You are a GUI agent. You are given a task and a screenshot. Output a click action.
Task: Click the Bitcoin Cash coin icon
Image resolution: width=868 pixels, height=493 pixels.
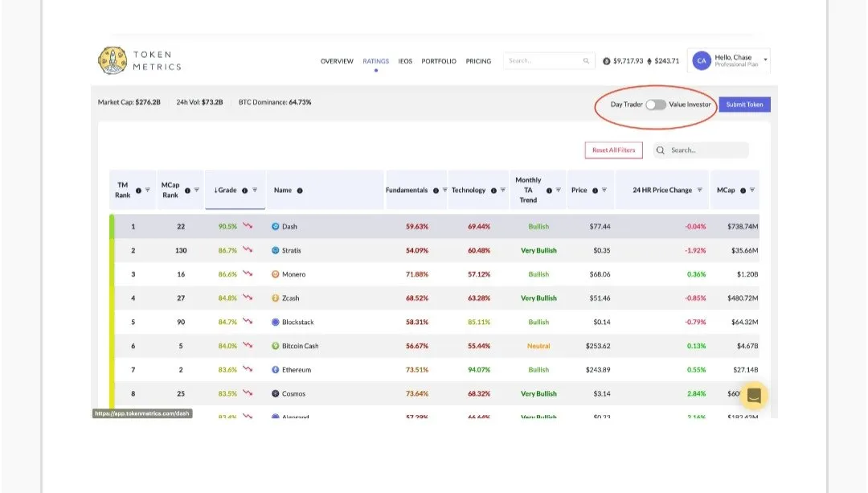click(x=275, y=346)
